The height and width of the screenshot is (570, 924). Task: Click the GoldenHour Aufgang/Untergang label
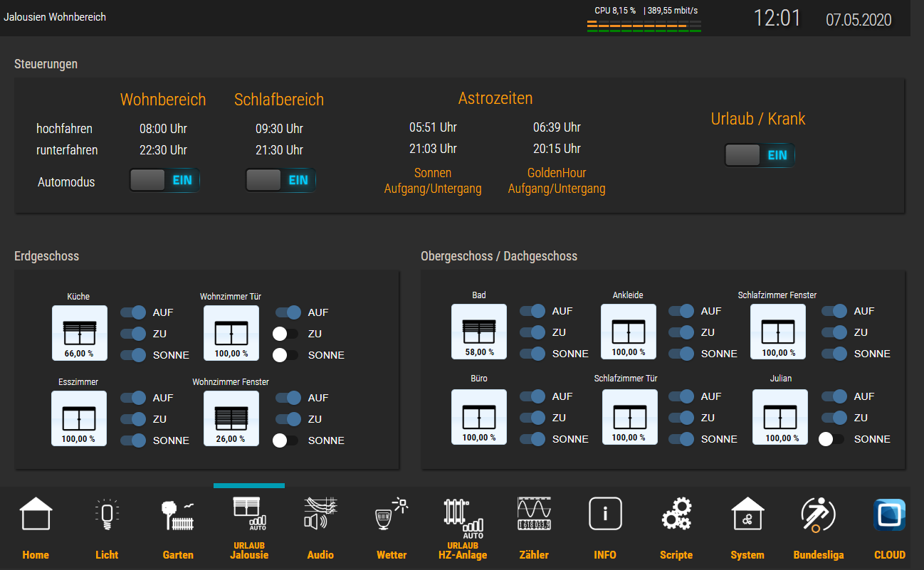(557, 181)
